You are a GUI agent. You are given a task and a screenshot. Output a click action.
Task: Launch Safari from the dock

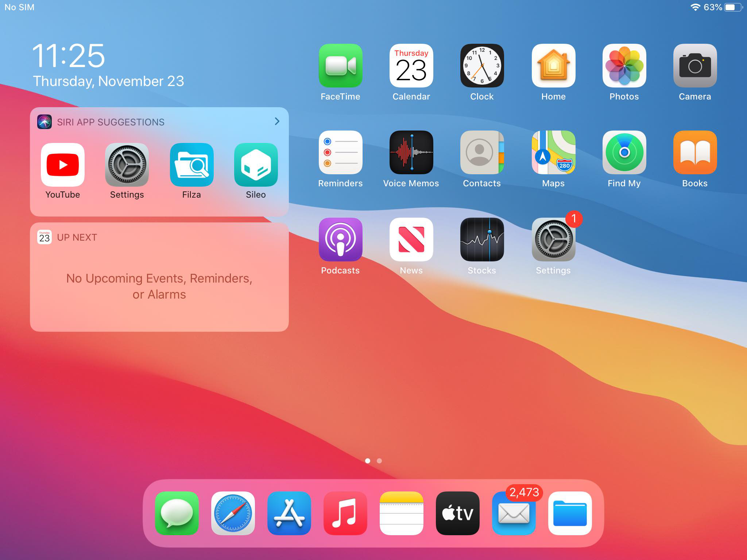click(233, 513)
